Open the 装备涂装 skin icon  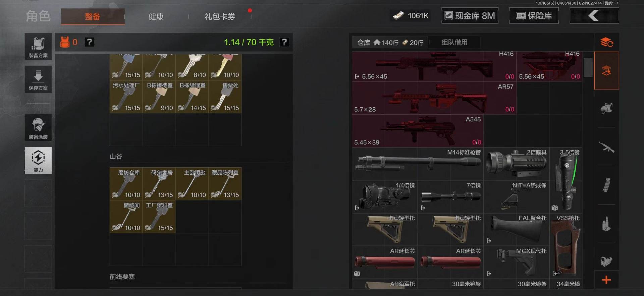(38, 127)
